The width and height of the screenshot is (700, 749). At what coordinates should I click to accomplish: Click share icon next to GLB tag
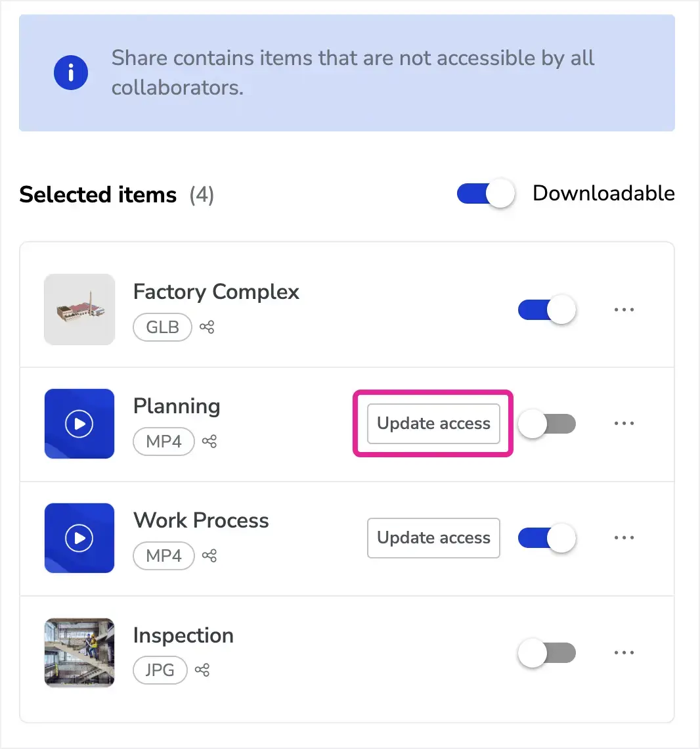pos(207,327)
